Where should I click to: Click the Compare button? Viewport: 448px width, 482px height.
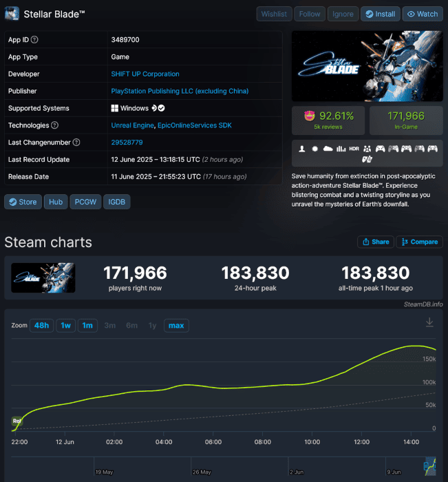coord(419,242)
